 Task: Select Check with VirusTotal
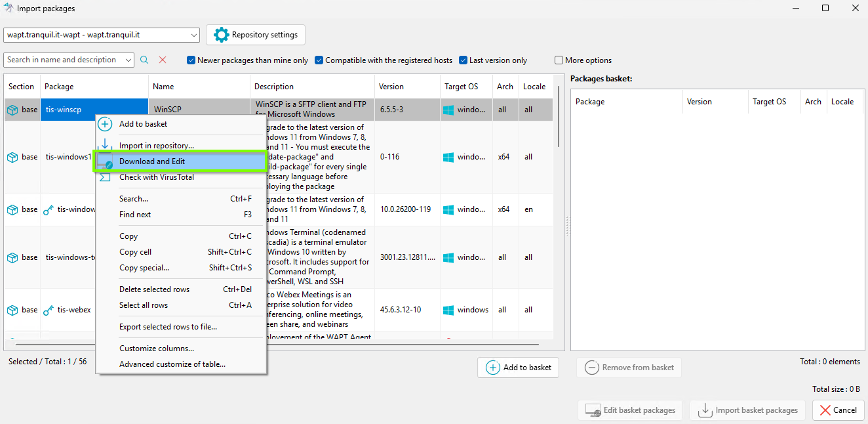[181, 177]
